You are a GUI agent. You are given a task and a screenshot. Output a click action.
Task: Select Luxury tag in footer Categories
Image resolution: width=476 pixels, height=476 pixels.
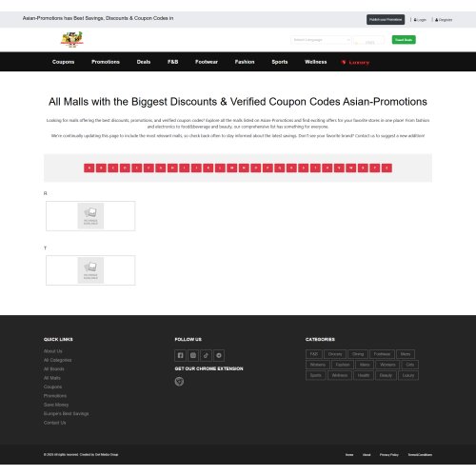(x=408, y=375)
